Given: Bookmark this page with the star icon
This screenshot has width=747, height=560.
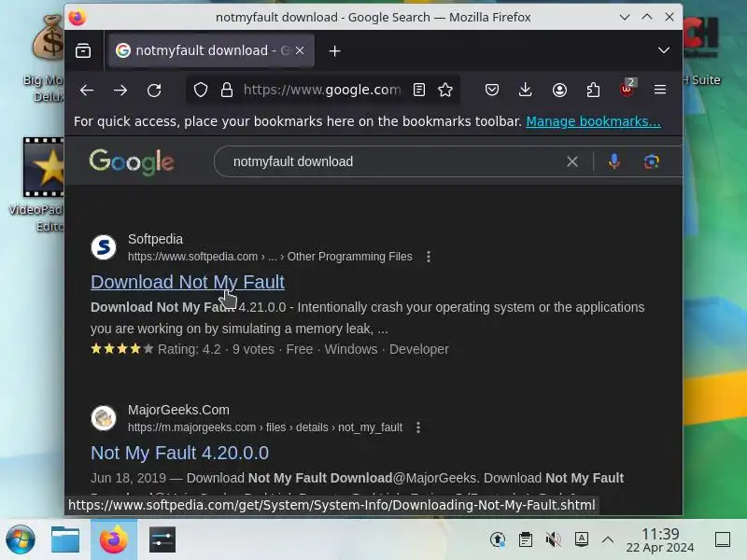Looking at the screenshot, I should tap(445, 90).
